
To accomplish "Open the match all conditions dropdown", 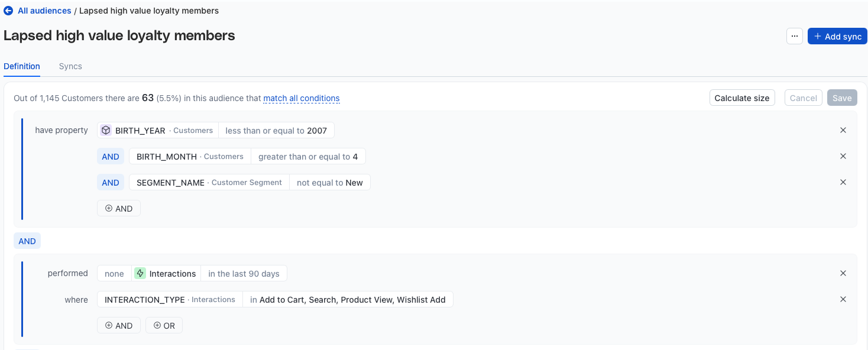I will click(x=302, y=98).
